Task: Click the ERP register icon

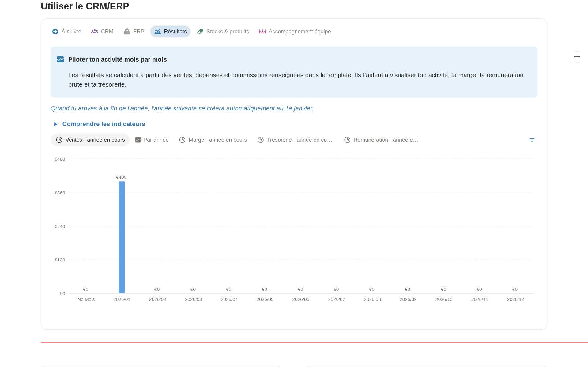Action: 127,32
